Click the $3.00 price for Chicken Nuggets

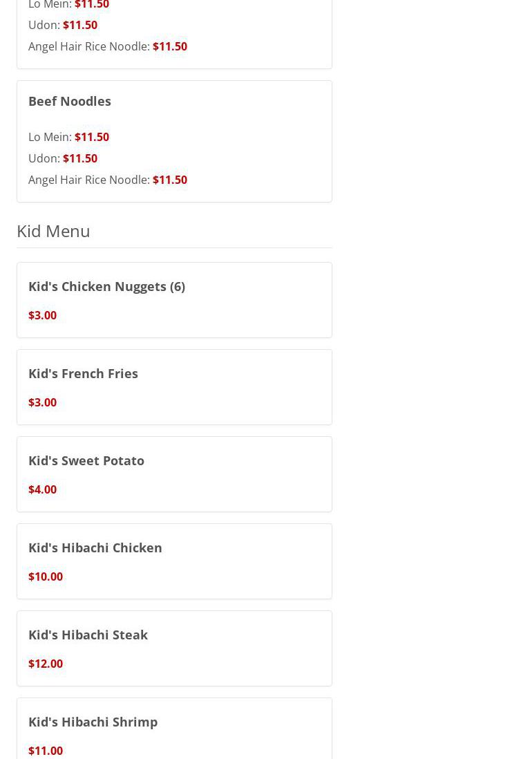point(42,315)
